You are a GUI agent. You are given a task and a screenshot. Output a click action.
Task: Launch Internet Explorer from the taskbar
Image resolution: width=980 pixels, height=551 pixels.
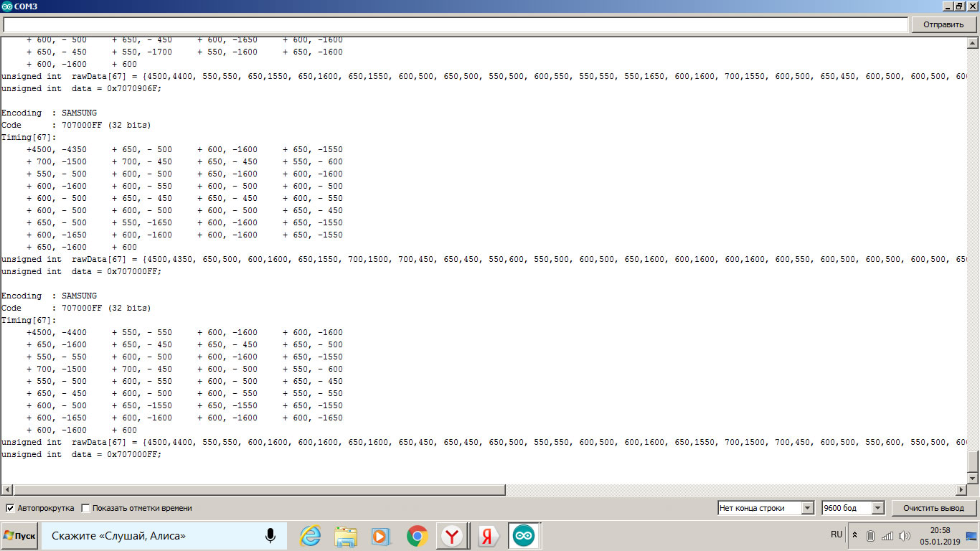click(310, 536)
